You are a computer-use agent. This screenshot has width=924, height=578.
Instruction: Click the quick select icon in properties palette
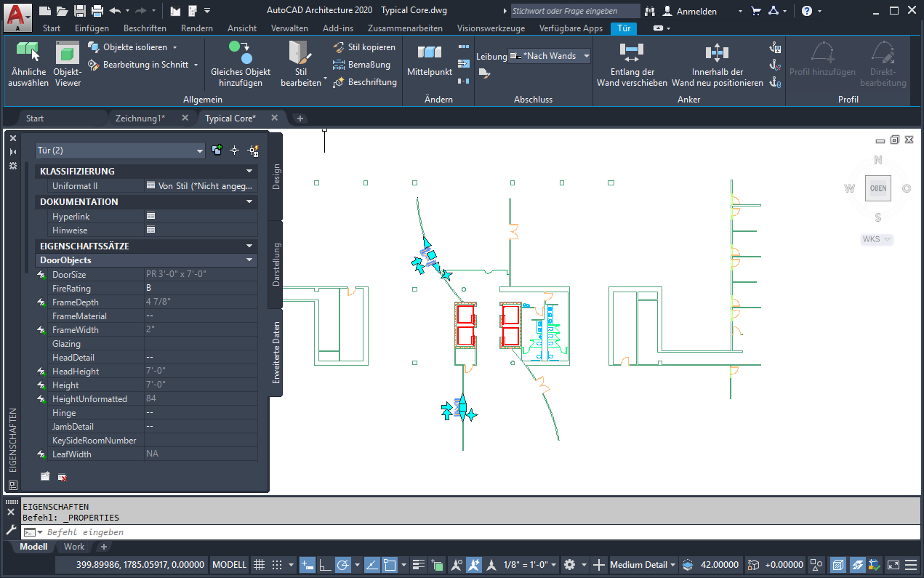point(253,150)
